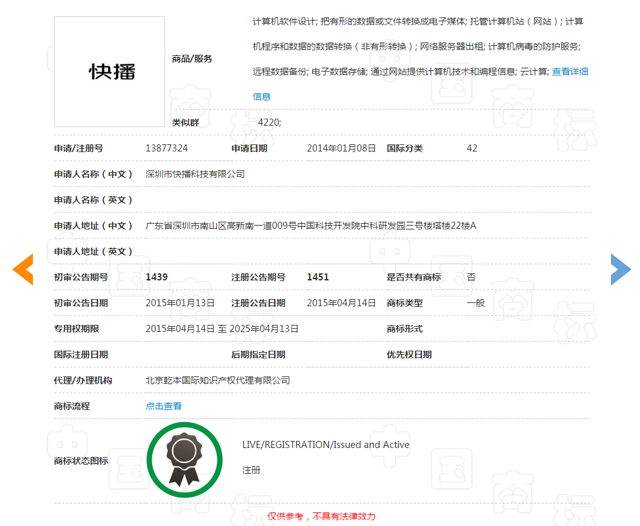Select the application date 2014年01月08日

pyautogui.click(x=341, y=148)
